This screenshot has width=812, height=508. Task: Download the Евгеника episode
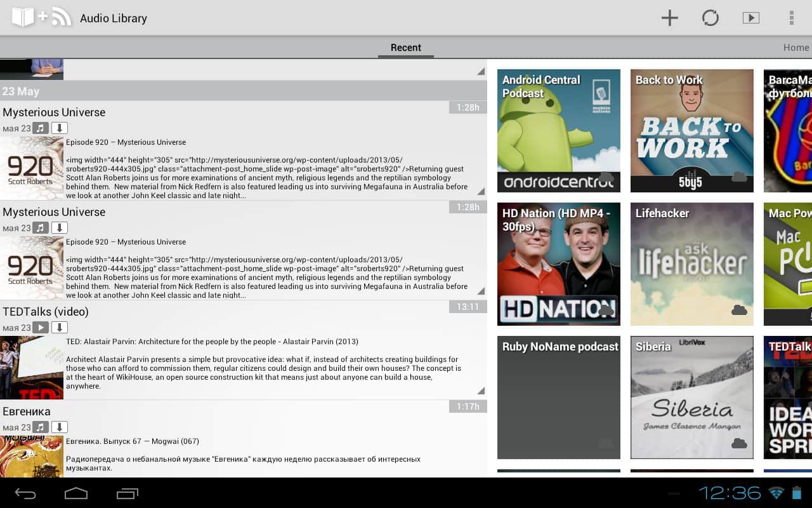tap(59, 427)
